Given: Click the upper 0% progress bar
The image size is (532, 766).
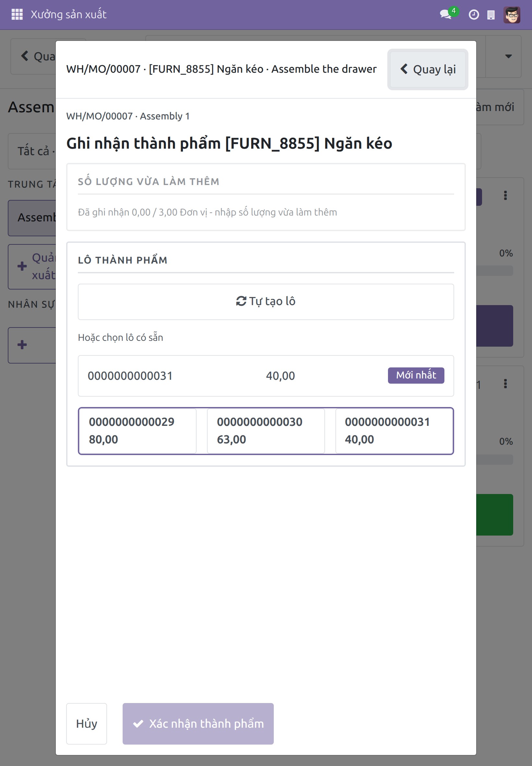Looking at the screenshot, I should (x=495, y=270).
